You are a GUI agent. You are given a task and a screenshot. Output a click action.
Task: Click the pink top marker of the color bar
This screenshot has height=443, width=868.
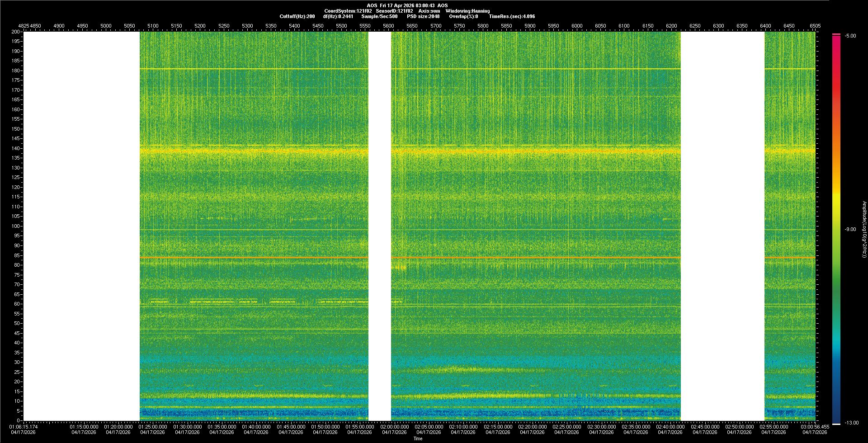tap(836, 34)
